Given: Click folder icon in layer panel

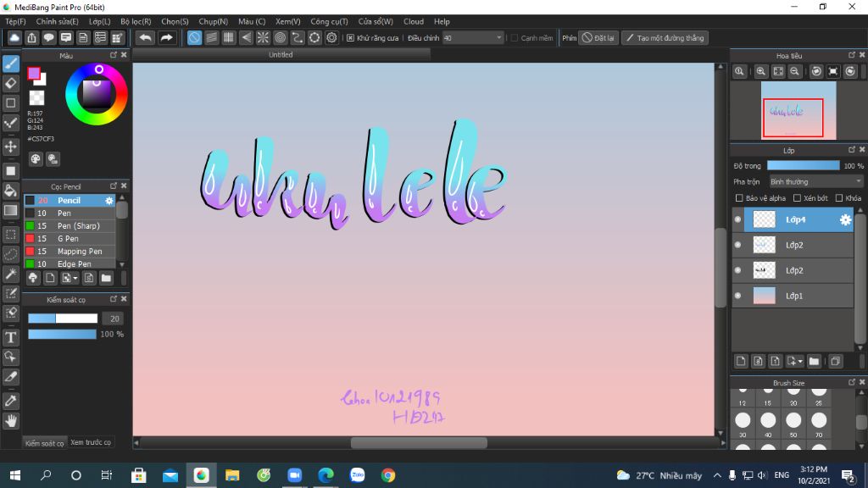Looking at the screenshot, I should (x=814, y=361).
